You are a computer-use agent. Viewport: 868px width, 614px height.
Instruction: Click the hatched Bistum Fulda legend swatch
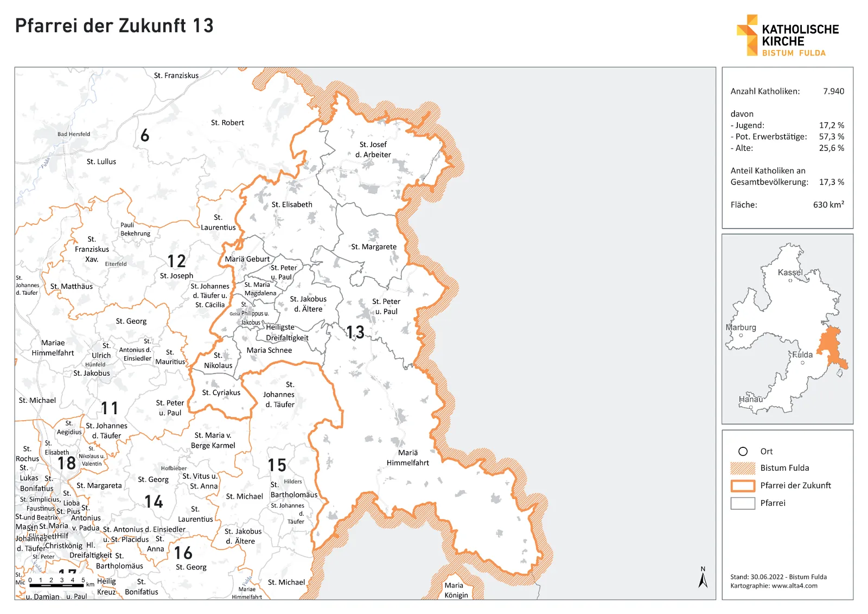[x=743, y=468]
